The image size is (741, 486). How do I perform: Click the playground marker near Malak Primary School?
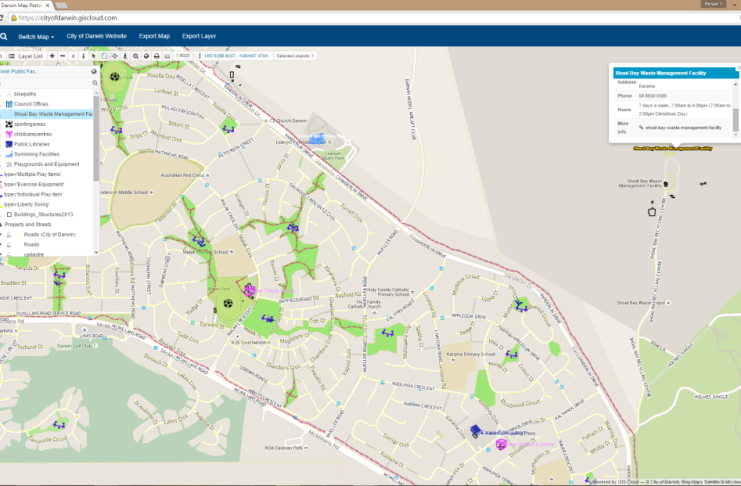coord(199,242)
